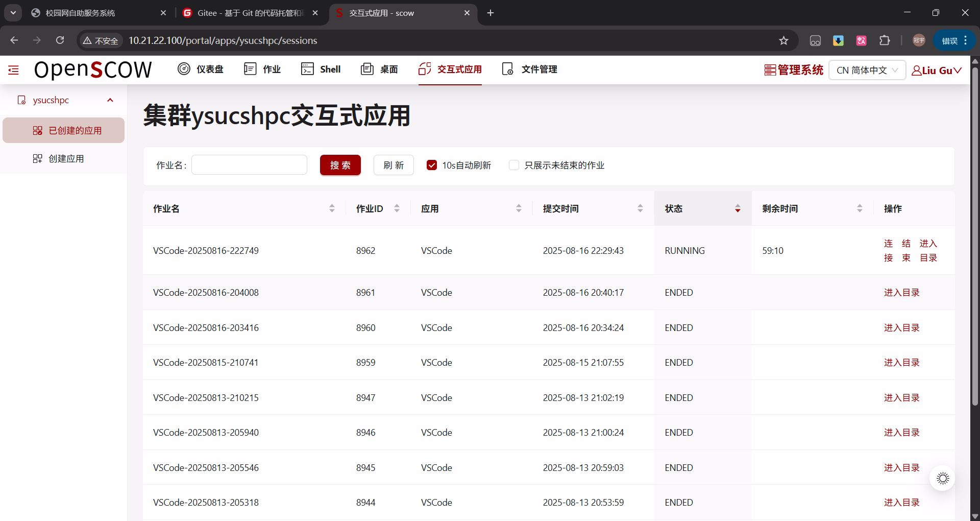Click 进入目录 link for job 8961
This screenshot has height=521, width=980.
click(x=901, y=293)
